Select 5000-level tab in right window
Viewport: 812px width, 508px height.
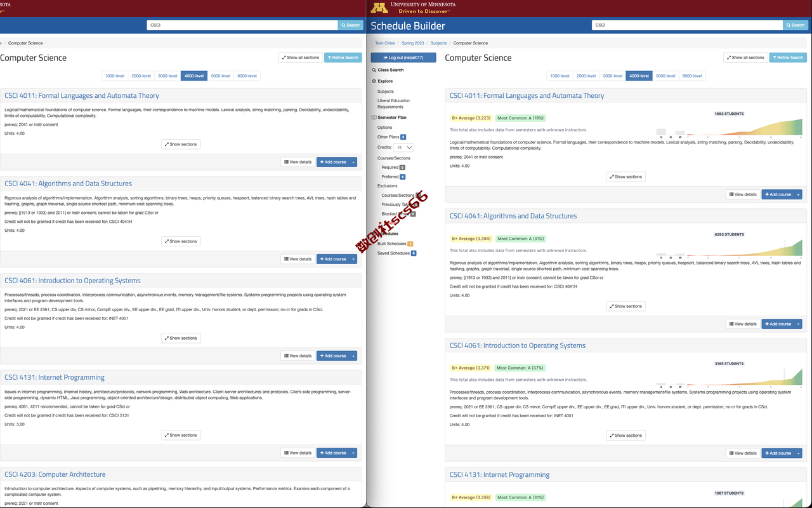tap(666, 76)
